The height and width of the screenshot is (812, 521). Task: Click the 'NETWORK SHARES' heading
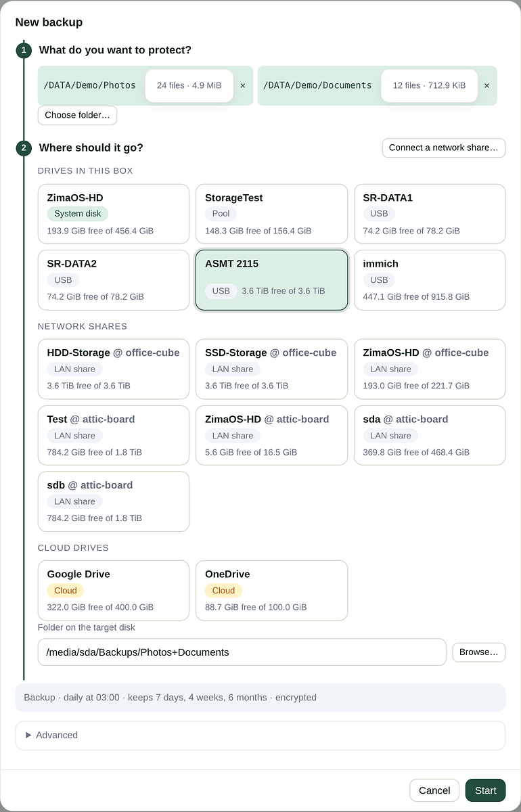[x=83, y=326]
